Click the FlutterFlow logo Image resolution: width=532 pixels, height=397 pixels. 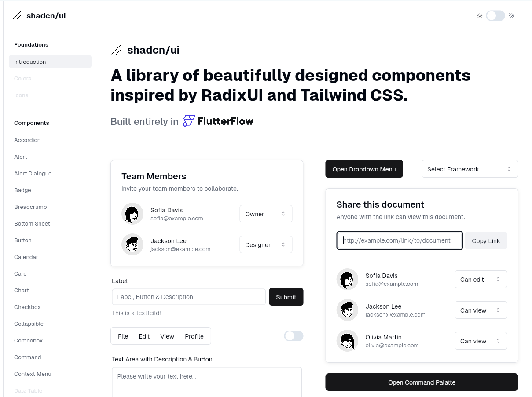pos(218,121)
